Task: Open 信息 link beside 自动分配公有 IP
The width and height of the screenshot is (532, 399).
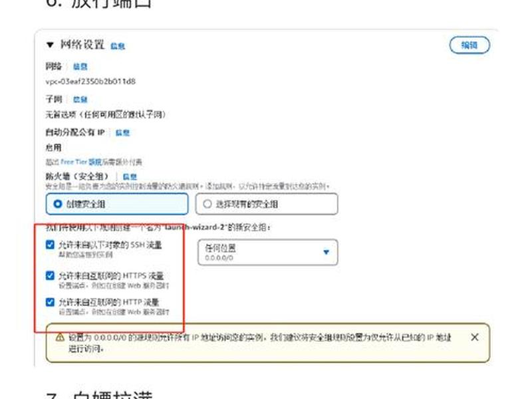Action: (x=122, y=132)
